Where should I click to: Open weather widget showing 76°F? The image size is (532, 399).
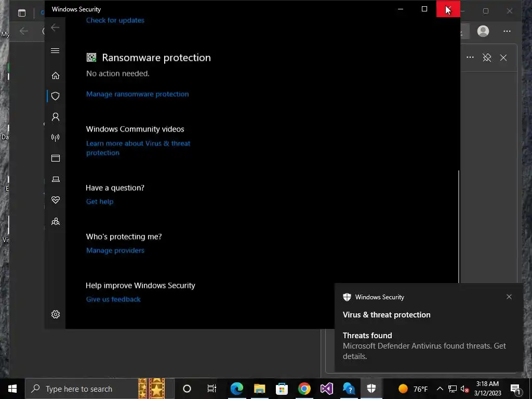tap(413, 389)
